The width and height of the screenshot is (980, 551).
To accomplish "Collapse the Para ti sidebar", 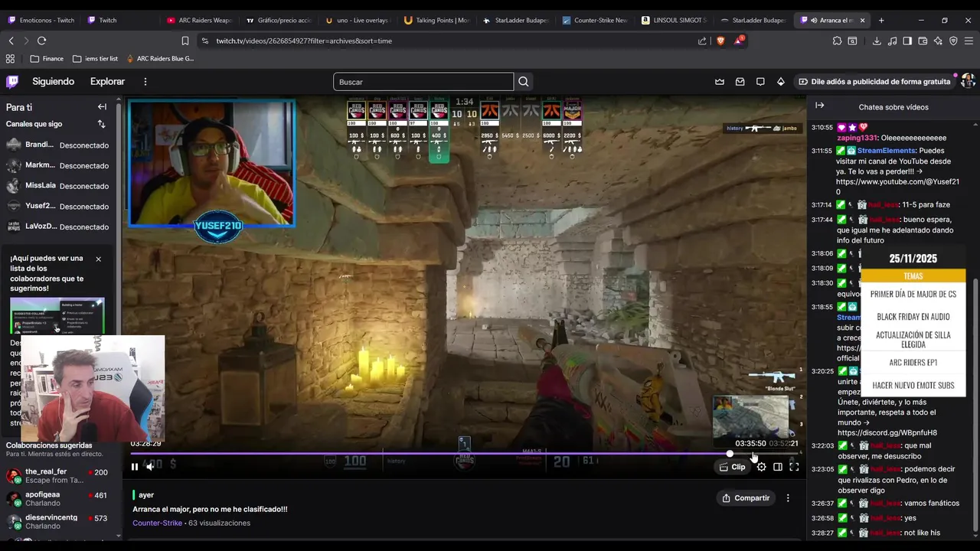I will coord(102,107).
